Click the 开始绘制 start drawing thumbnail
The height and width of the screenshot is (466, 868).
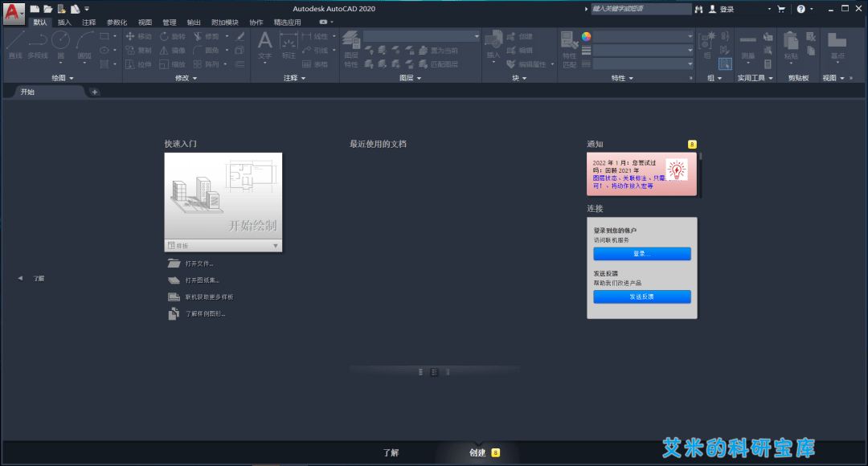click(x=223, y=196)
